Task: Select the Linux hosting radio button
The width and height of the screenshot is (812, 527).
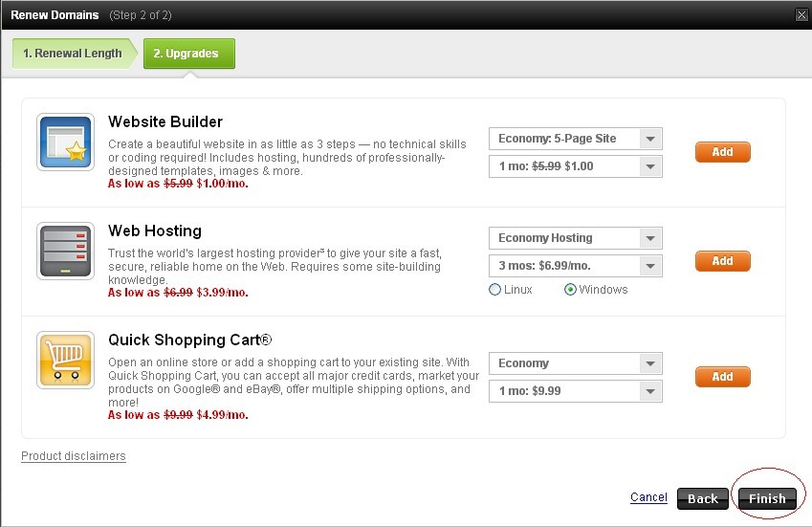Action: tap(495, 290)
